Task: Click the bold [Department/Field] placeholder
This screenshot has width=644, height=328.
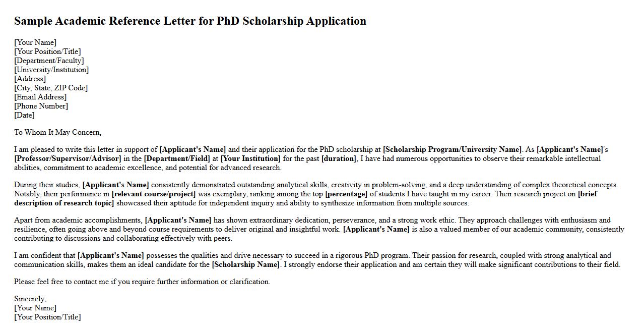Action: click(x=177, y=158)
